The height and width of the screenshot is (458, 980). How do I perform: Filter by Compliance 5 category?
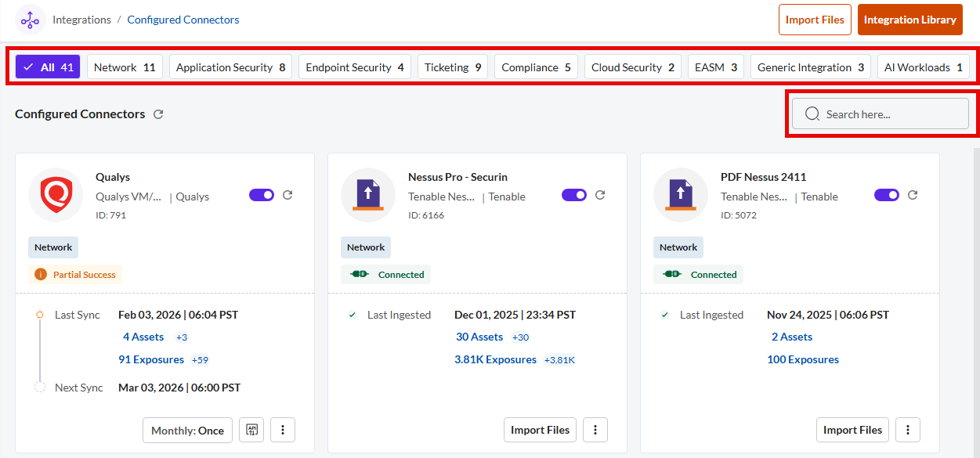537,67
